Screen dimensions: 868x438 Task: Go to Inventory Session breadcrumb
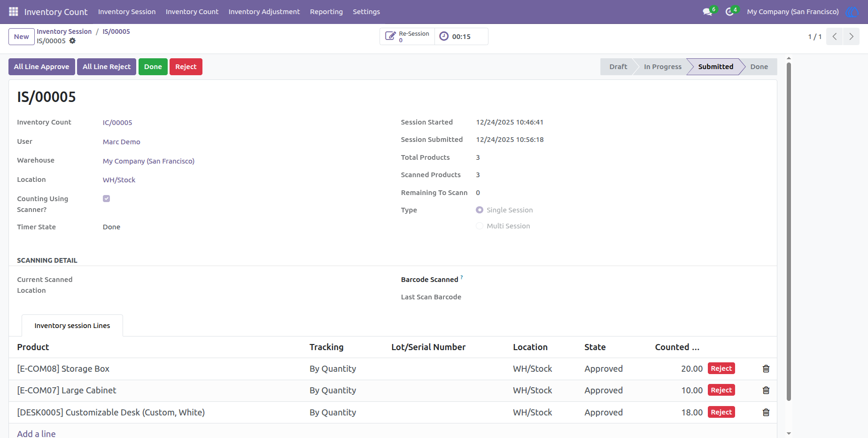click(64, 31)
